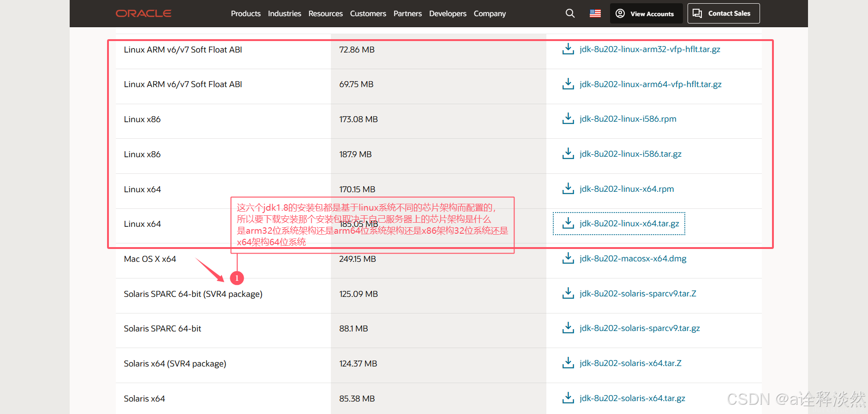This screenshot has width=868, height=414.
Task: Click download icon for jdk-8u202-linux-arm64-vfp-hflt.tar.gz
Action: [568, 84]
